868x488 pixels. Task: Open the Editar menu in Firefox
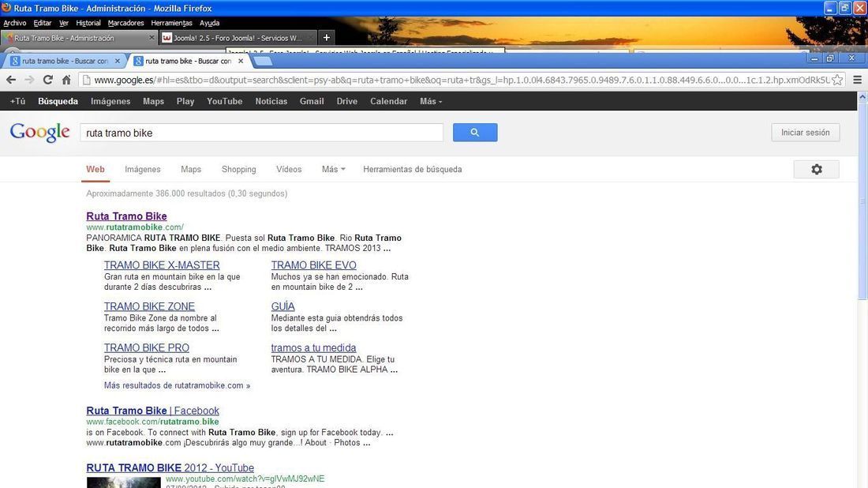42,23
